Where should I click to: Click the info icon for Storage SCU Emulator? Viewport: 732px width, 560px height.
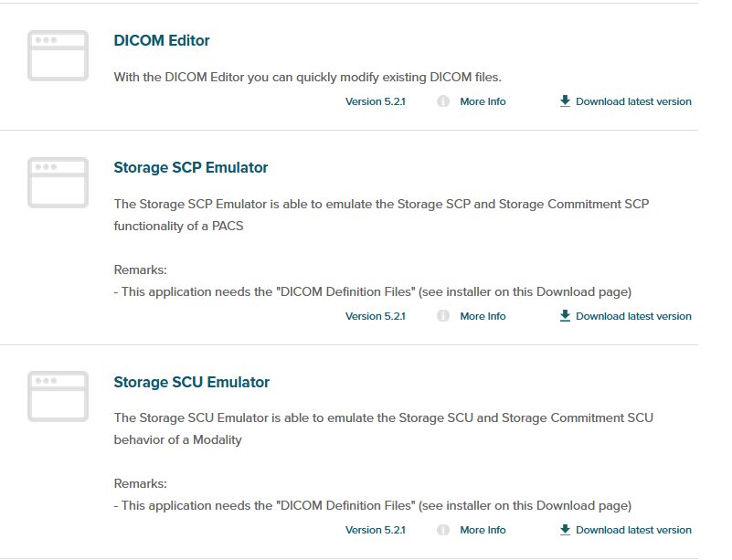pos(443,530)
